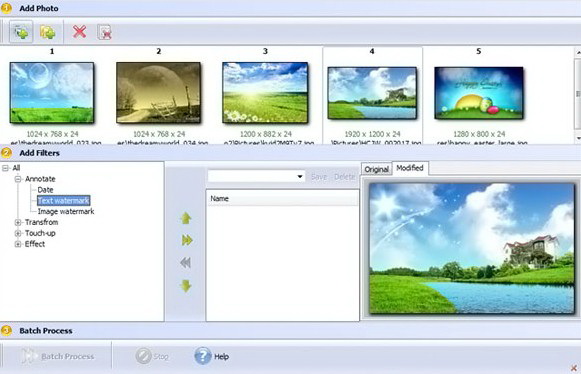
Task: Select photo thumbnail 3 sunny meadow
Action: pos(265,93)
